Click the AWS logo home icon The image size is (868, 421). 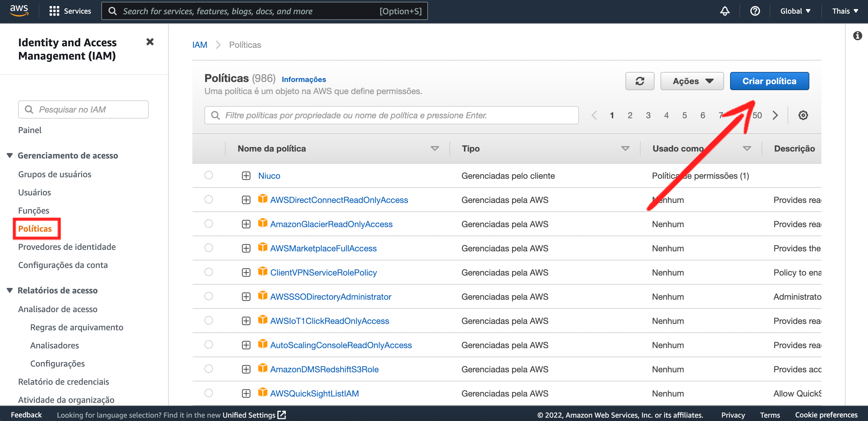[19, 11]
